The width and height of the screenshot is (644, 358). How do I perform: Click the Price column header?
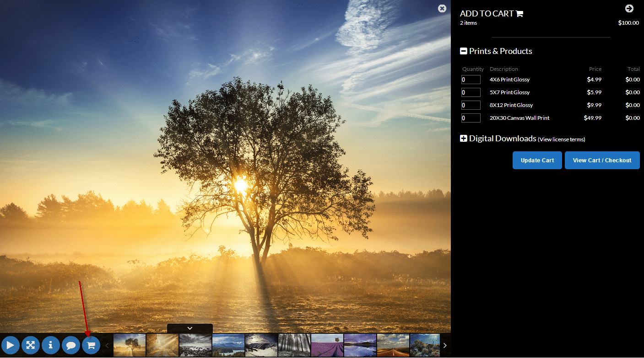tap(595, 69)
